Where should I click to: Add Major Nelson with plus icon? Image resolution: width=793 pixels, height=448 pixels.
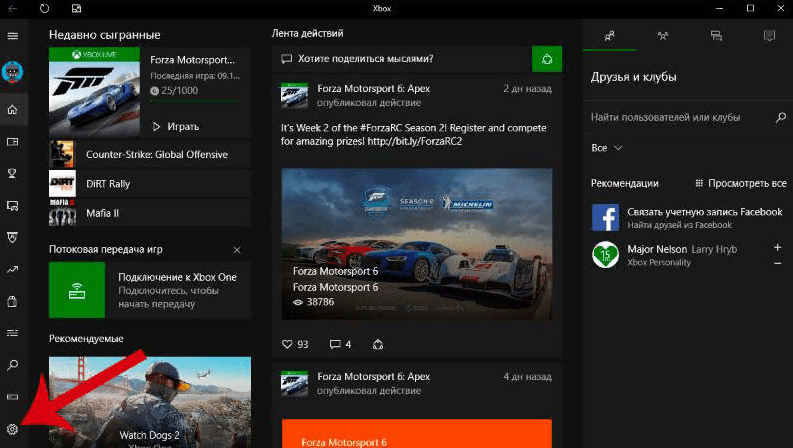(x=777, y=247)
